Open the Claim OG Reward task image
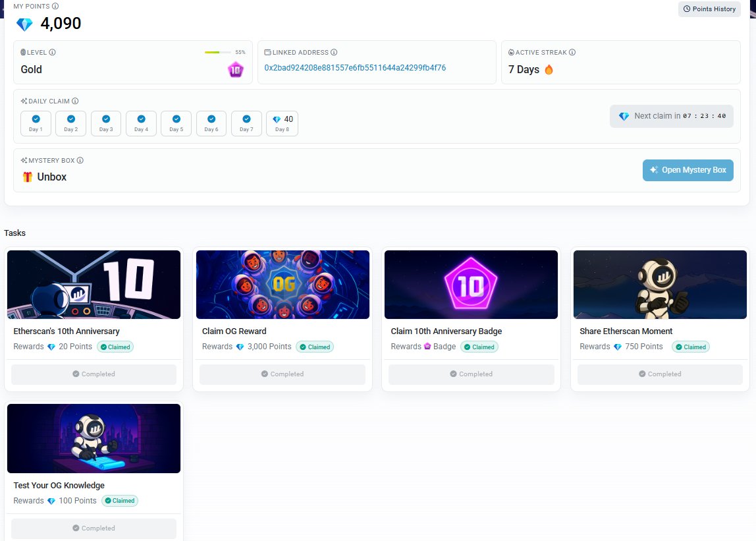 click(x=283, y=284)
